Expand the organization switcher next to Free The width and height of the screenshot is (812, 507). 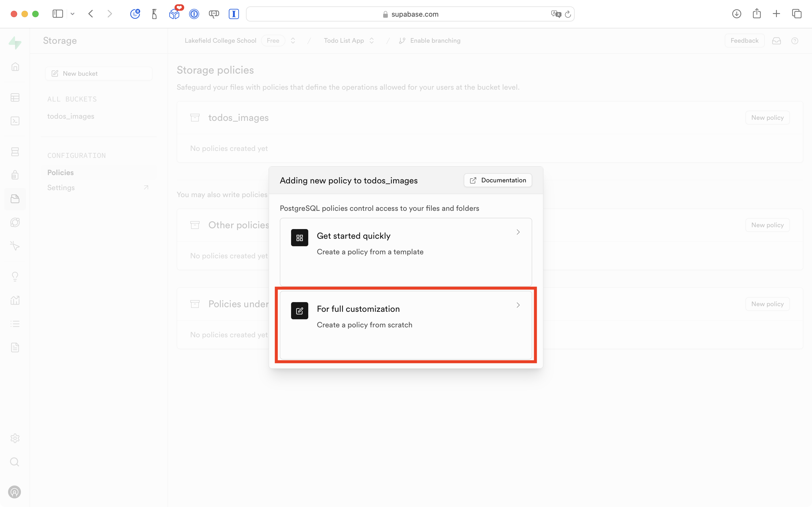point(293,41)
